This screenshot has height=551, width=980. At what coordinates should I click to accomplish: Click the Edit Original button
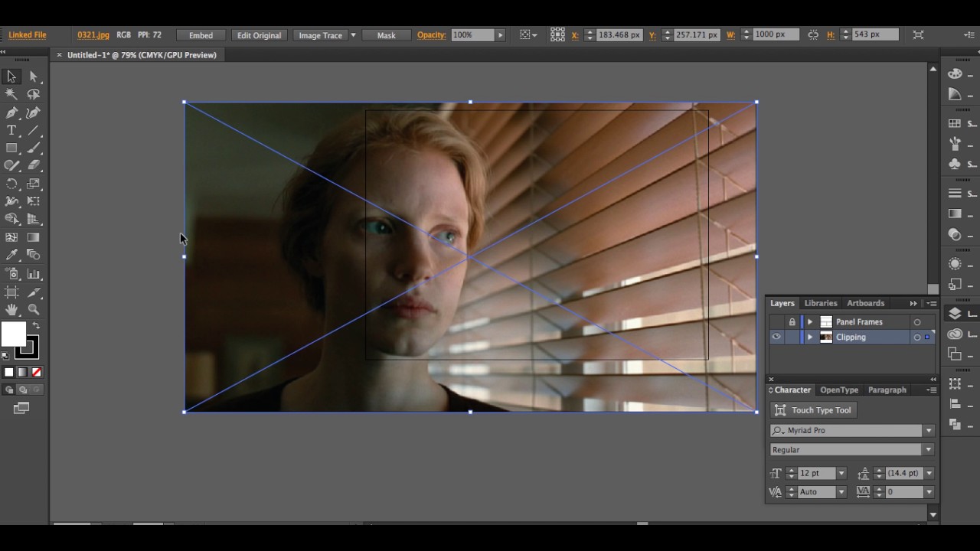point(259,35)
